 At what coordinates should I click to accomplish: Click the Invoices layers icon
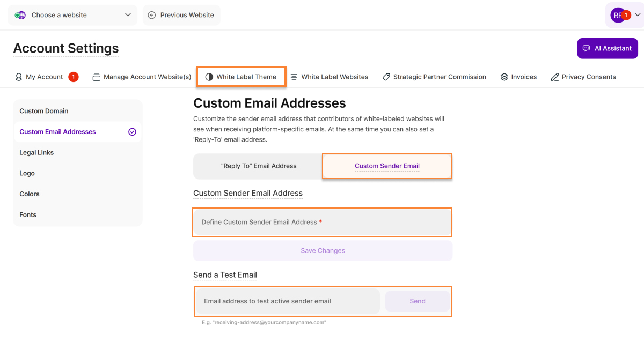point(504,77)
